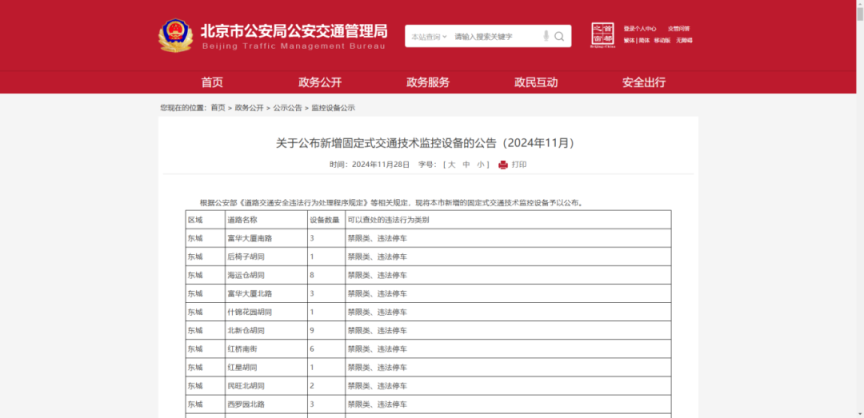Switch to 移动版 mobile version
Image resolution: width=864 pixels, height=418 pixels.
pyautogui.click(x=662, y=41)
